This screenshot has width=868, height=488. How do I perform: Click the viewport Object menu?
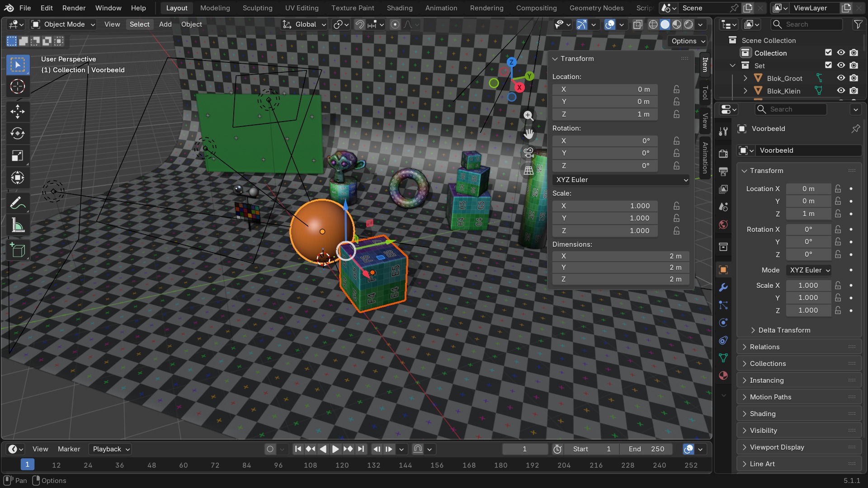pos(191,24)
